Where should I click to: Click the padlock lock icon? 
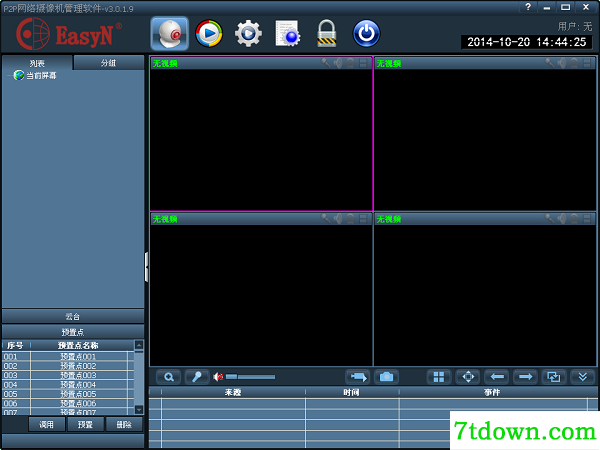pyautogui.click(x=327, y=34)
